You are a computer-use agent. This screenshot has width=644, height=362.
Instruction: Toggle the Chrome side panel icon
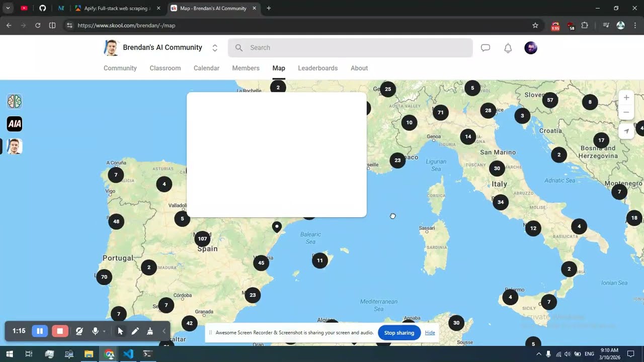tap(52, 25)
